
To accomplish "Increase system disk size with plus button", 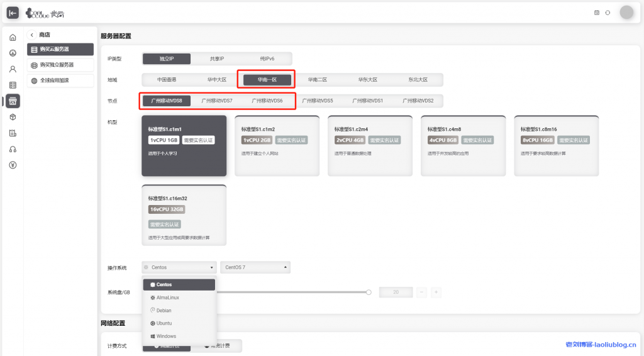I will 436,292.
